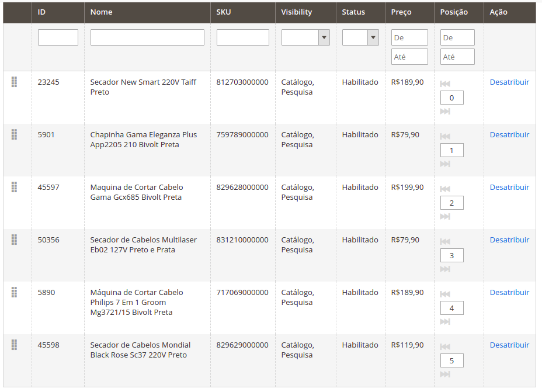Click move-to-bottom icon below position 4
Image resolution: width=542 pixels, height=392 pixels.
click(445, 322)
